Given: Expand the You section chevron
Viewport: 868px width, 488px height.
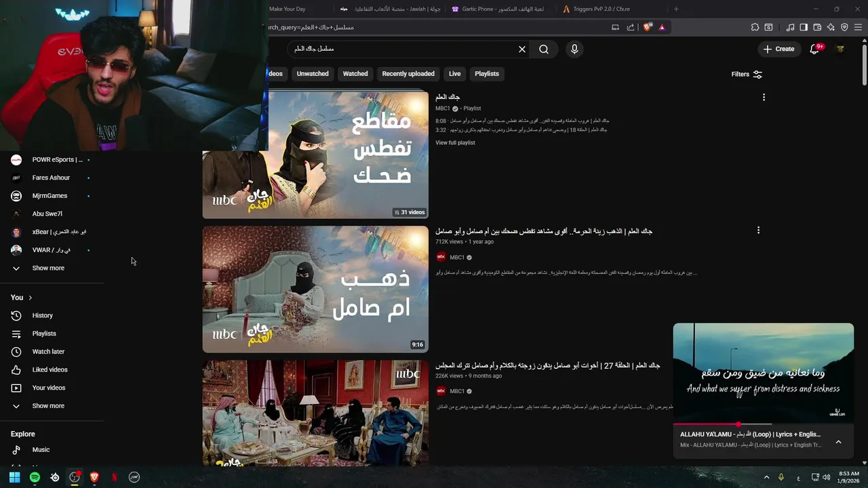Looking at the screenshot, I should click(x=30, y=298).
